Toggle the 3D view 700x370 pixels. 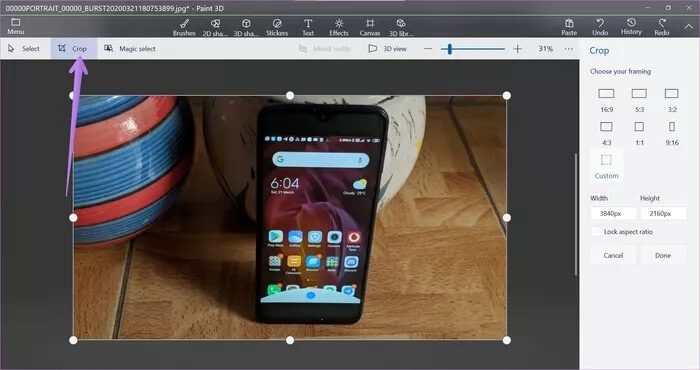387,49
